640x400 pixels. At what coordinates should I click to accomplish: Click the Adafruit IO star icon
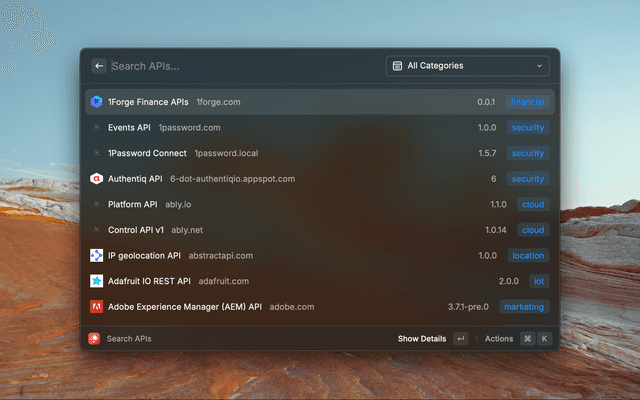point(97,281)
